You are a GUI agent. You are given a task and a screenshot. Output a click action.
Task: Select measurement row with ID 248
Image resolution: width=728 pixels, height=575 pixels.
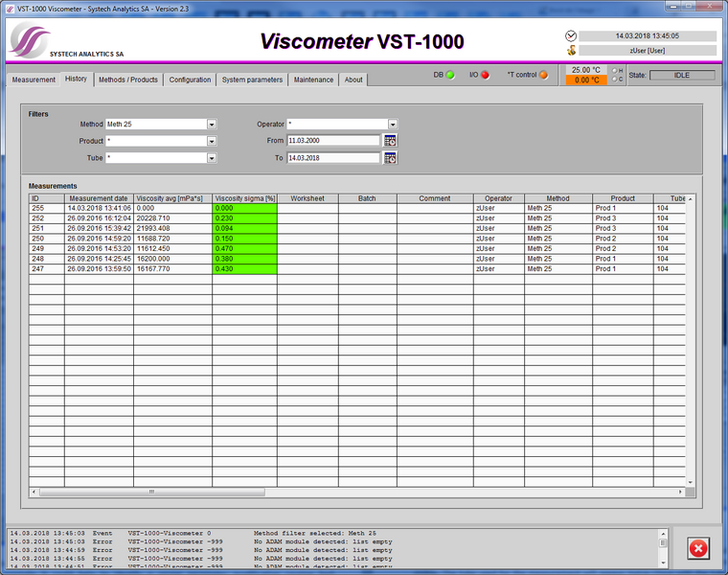pos(357,259)
